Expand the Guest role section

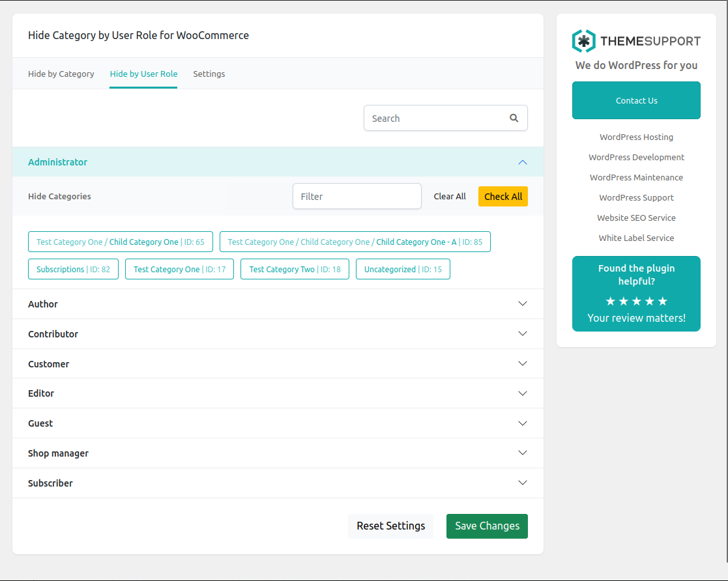coord(278,423)
